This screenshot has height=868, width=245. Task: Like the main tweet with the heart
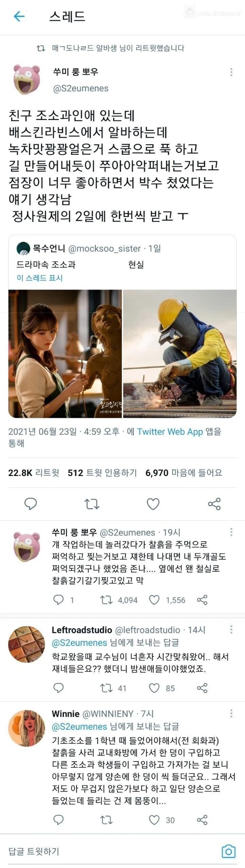tap(153, 504)
